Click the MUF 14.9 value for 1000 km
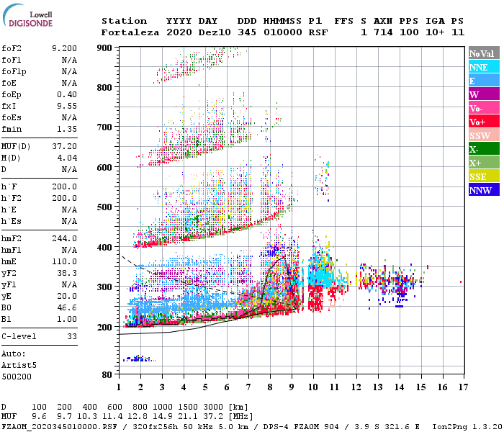This screenshot has width=504, height=432. coord(163,417)
